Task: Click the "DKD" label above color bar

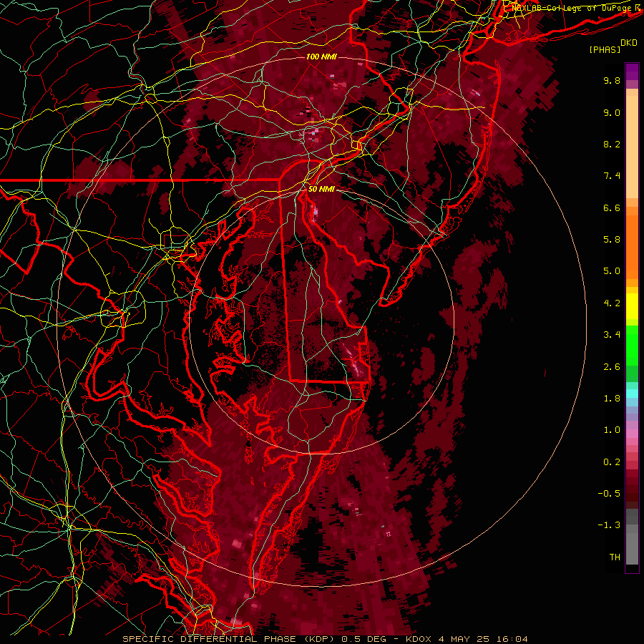Action: pyautogui.click(x=629, y=43)
